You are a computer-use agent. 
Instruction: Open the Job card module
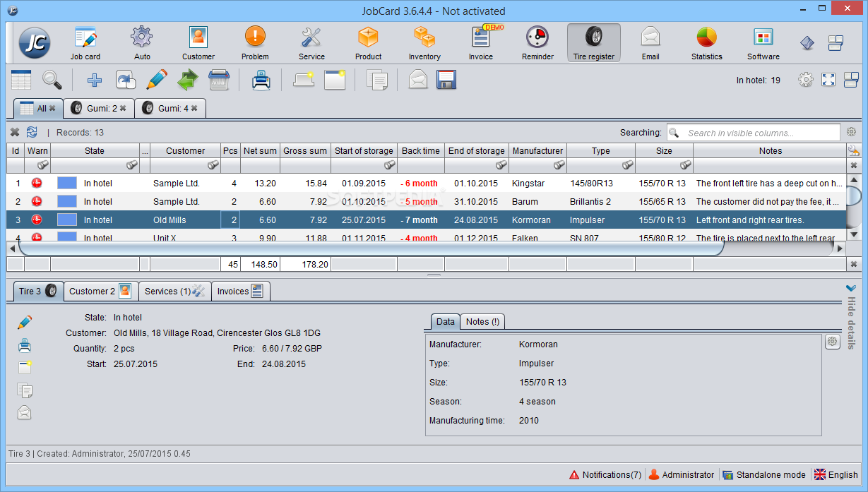(x=85, y=43)
